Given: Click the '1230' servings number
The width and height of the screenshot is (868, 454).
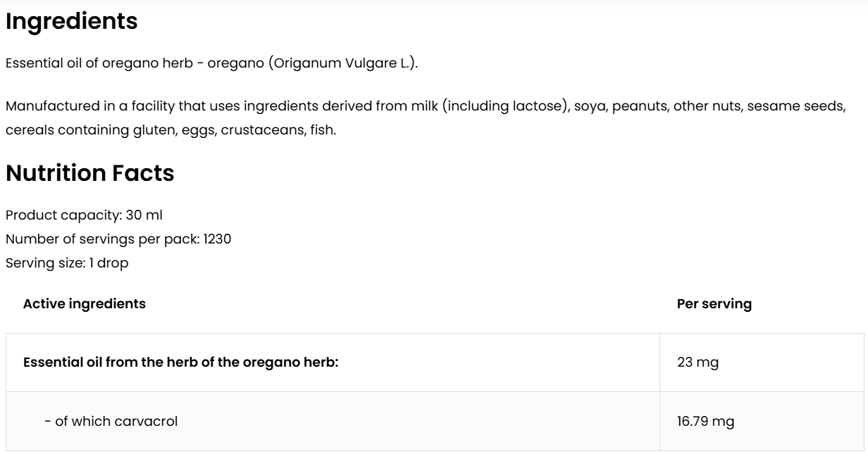Looking at the screenshot, I should pos(218,239).
